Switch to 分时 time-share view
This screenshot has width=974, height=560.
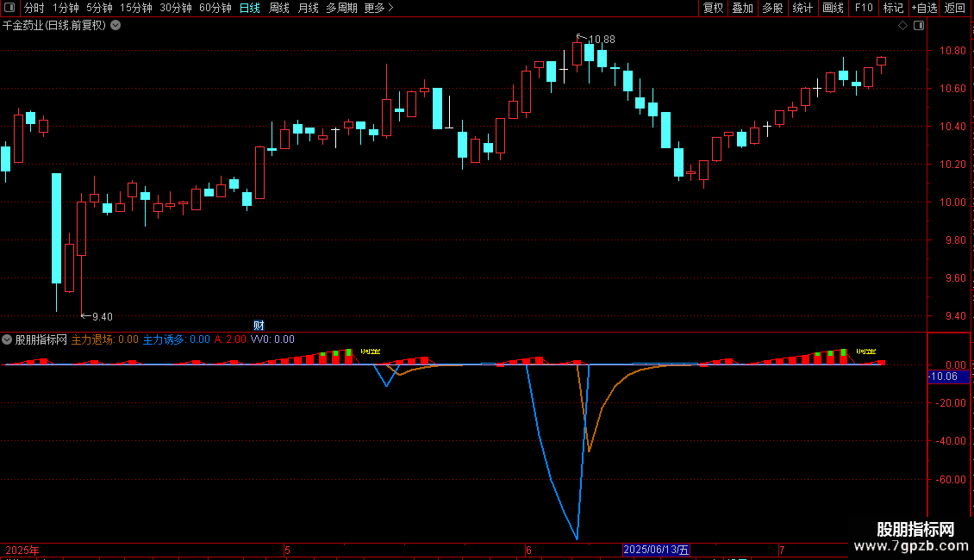[x=34, y=8]
